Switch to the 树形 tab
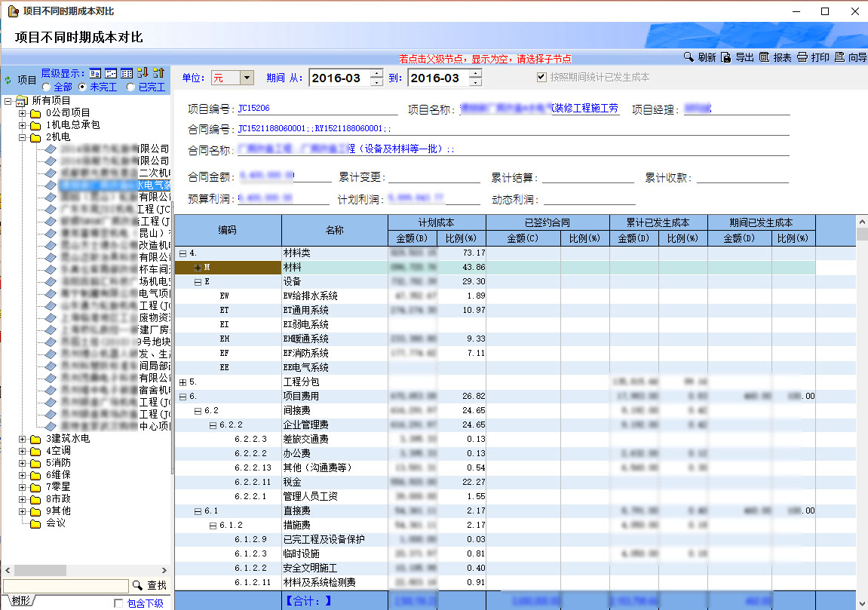Screen dimensions: 868x610 coord(20,601)
